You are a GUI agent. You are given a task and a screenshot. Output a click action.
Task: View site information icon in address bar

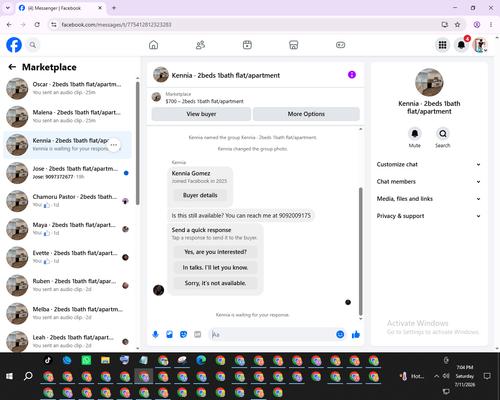(54, 25)
